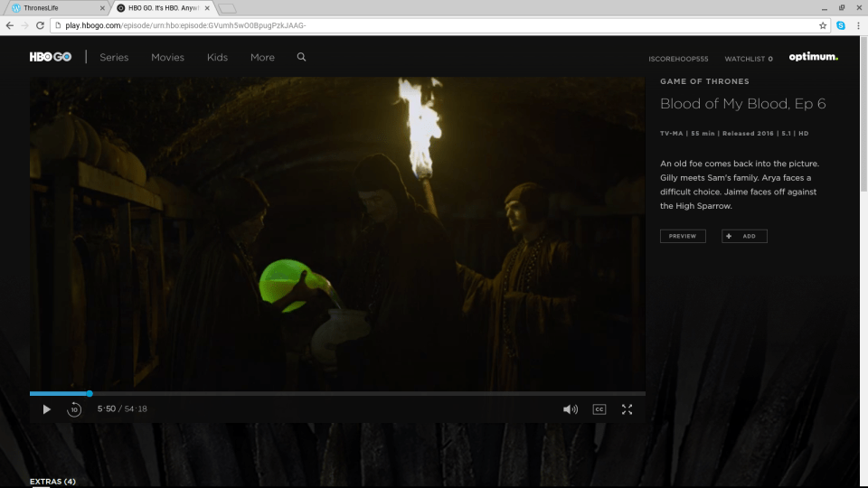Image resolution: width=868 pixels, height=488 pixels.
Task: Open the HBO GO search icon
Action: pyautogui.click(x=301, y=57)
